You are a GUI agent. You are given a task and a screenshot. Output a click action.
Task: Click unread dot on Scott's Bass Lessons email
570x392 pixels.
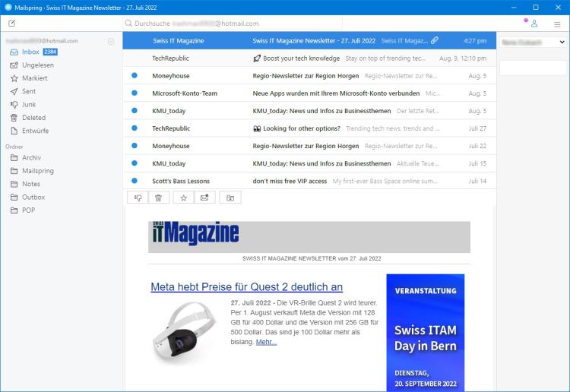click(135, 181)
